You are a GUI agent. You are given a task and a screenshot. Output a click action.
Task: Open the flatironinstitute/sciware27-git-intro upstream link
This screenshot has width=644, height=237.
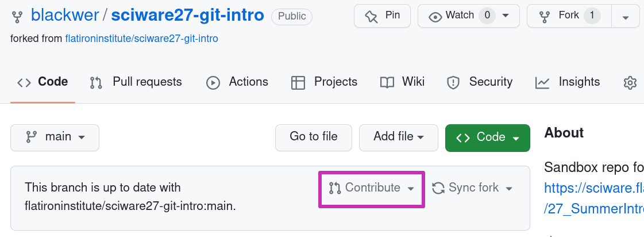(142, 39)
